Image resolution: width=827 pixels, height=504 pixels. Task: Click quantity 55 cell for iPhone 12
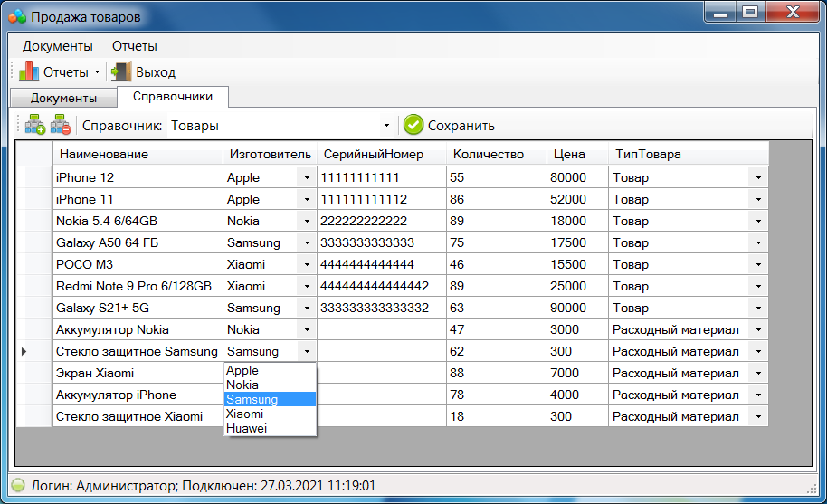pos(497,177)
